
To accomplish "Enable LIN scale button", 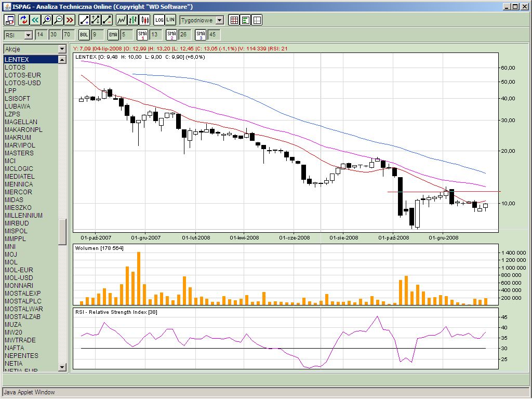I will tap(170, 20).
